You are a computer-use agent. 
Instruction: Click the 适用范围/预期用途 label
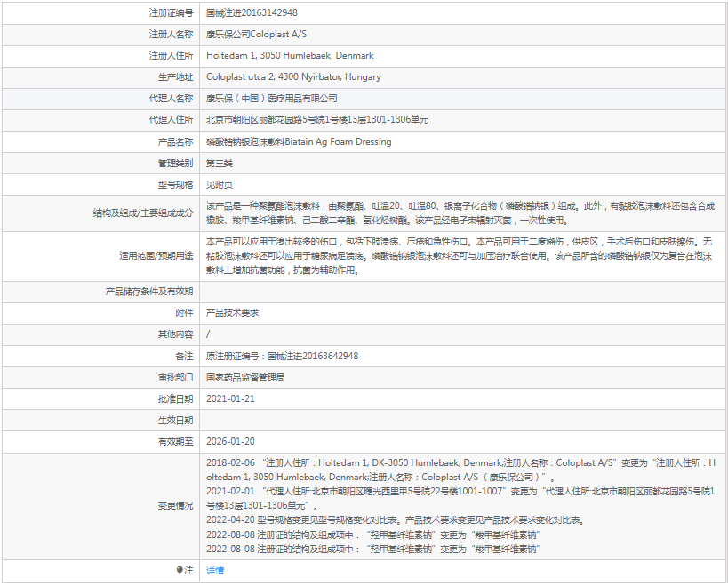156,256
